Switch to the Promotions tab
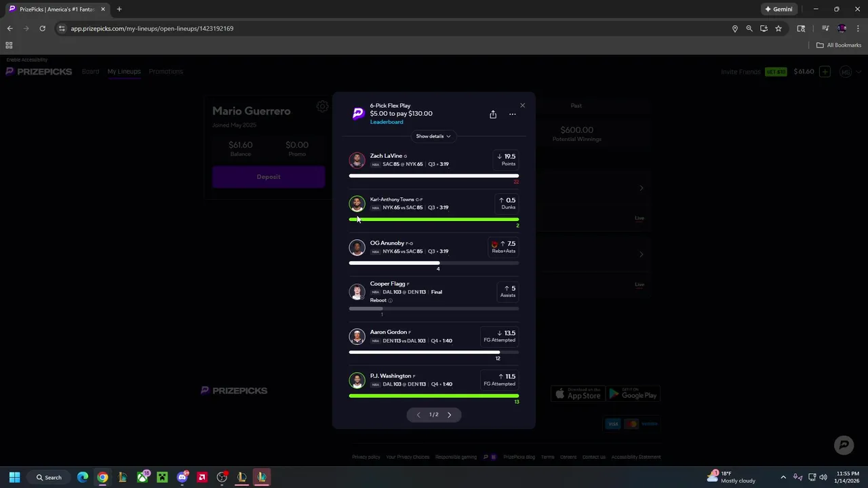 (x=166, y=72)
